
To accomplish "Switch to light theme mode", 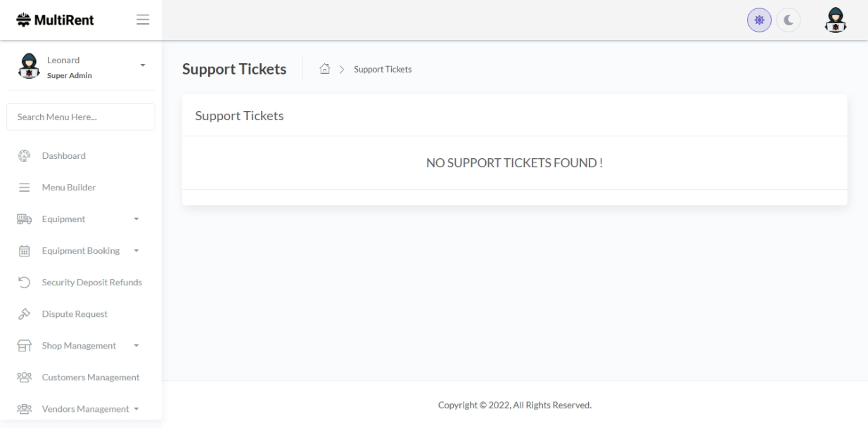I will [760, 20].
